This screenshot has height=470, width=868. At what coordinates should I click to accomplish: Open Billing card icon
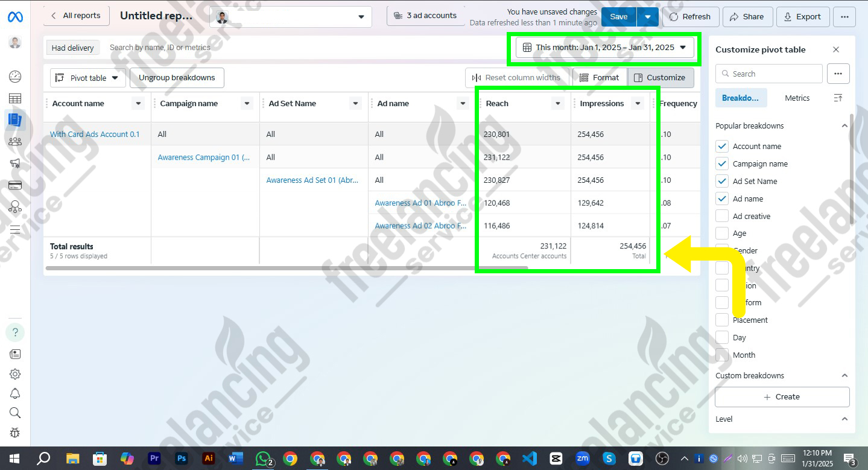15,185
